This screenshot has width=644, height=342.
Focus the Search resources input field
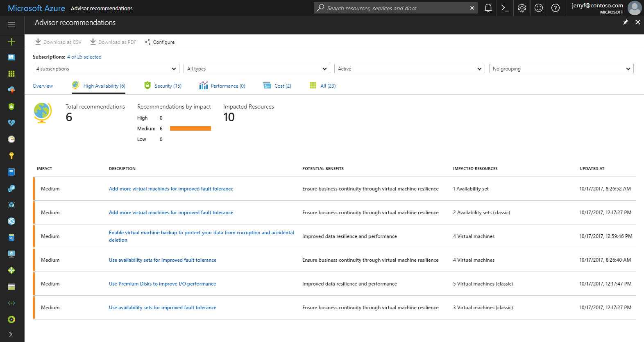(x=395, y=8)
